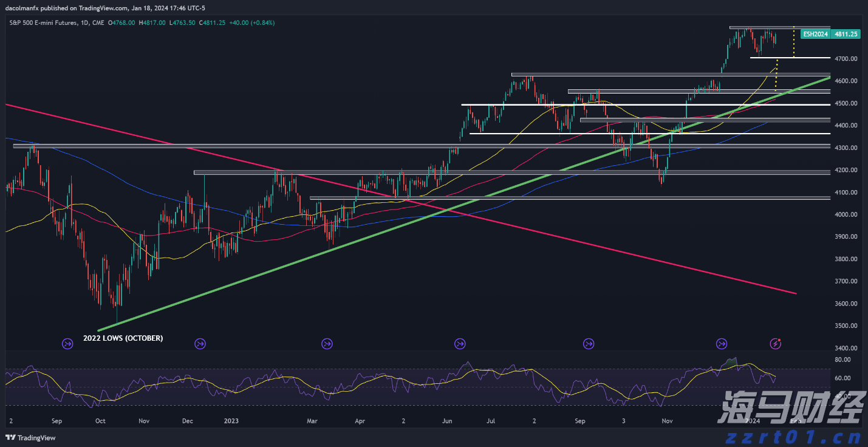This screenshot has width=868, height=447.
Task: Click the 2023 label on the time axis
Action: click(232, 420)
